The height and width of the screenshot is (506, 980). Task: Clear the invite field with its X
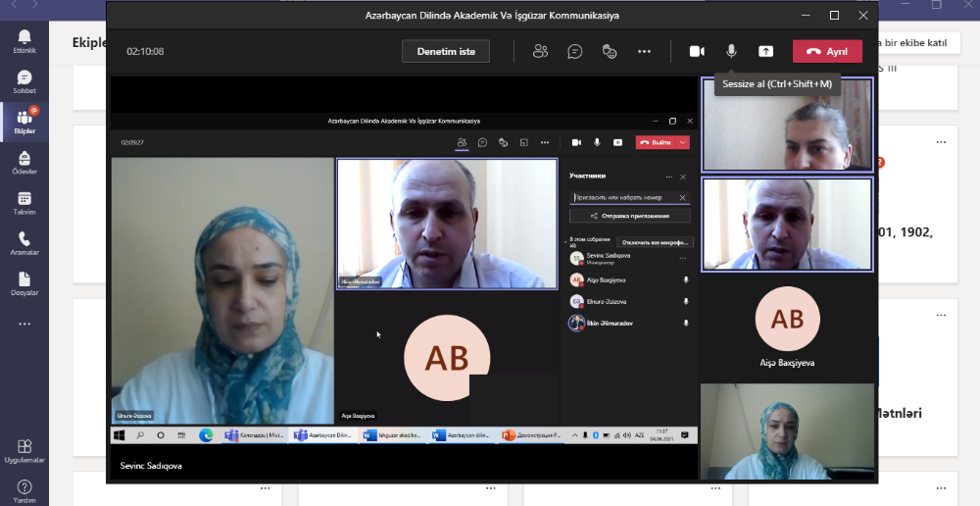pos(682,198)
